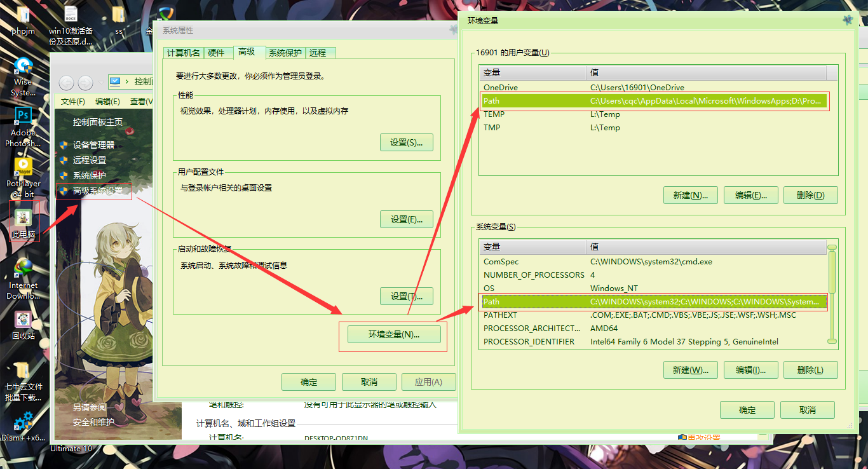Select the Path row in user variables
This screenshot has width=868, height=469.
pos(654,100)
